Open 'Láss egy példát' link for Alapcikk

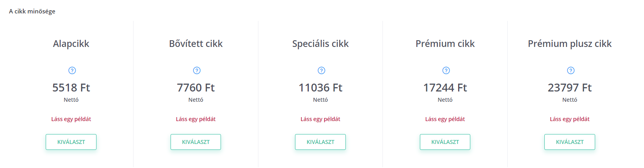pos(71,119)
